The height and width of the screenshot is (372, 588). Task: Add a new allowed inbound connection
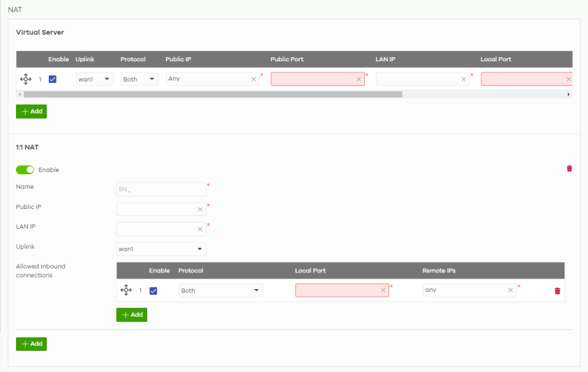point(132,315)
